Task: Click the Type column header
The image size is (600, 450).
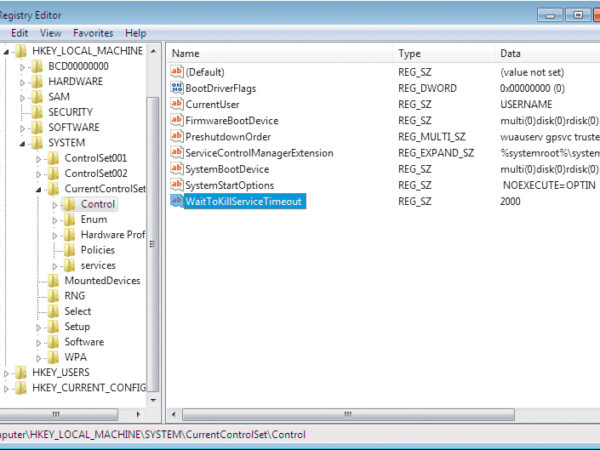Action: click(443, 53)
